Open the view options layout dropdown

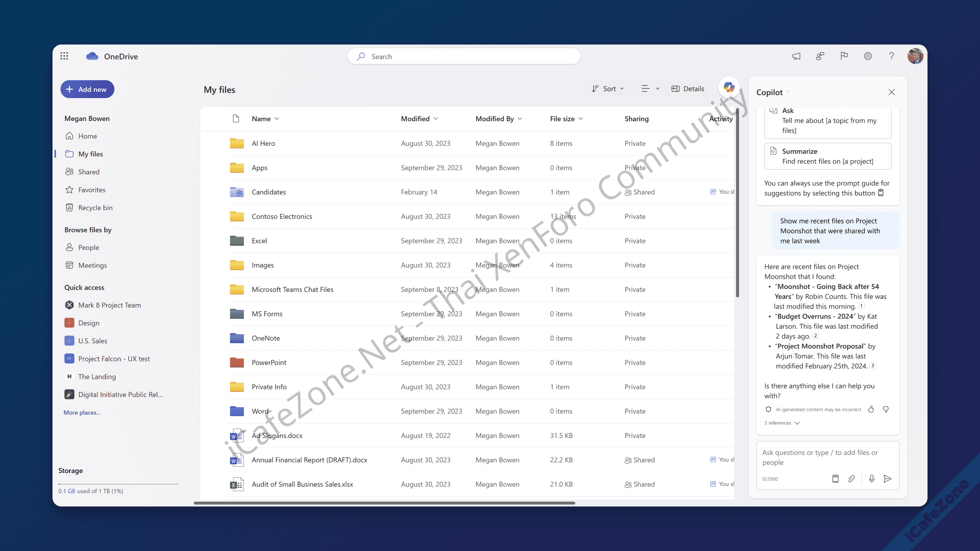click(x=650, y=89)
